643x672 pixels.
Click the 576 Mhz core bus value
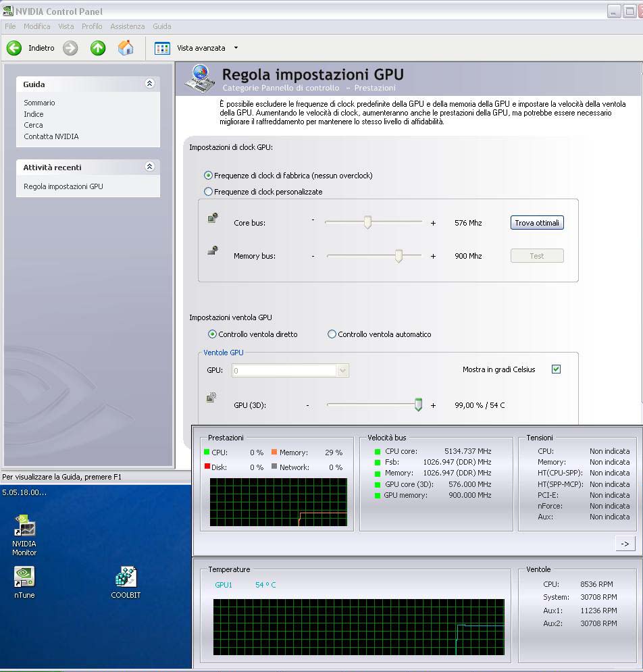coord(468,223)
